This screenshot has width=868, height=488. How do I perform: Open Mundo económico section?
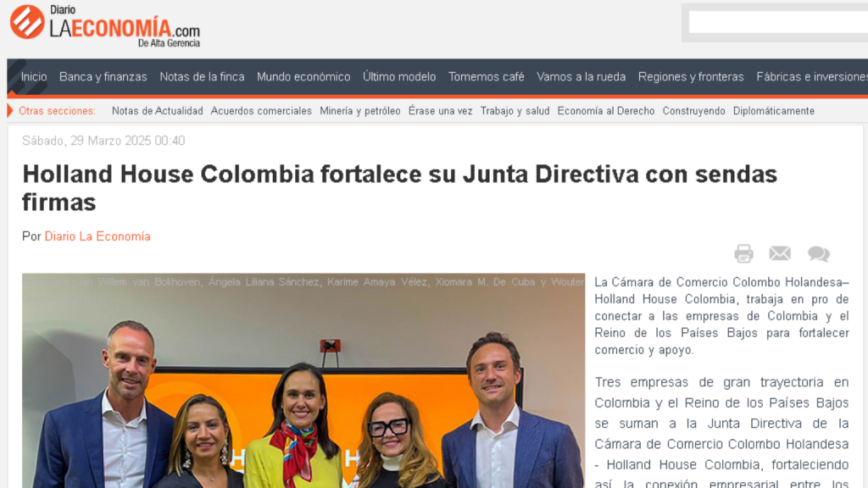point(303,77)
